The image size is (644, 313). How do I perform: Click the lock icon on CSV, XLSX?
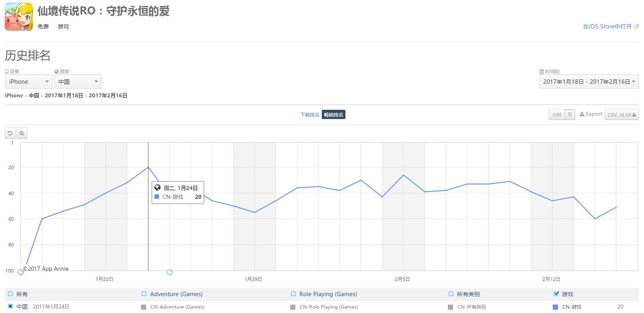pos(634,115)
